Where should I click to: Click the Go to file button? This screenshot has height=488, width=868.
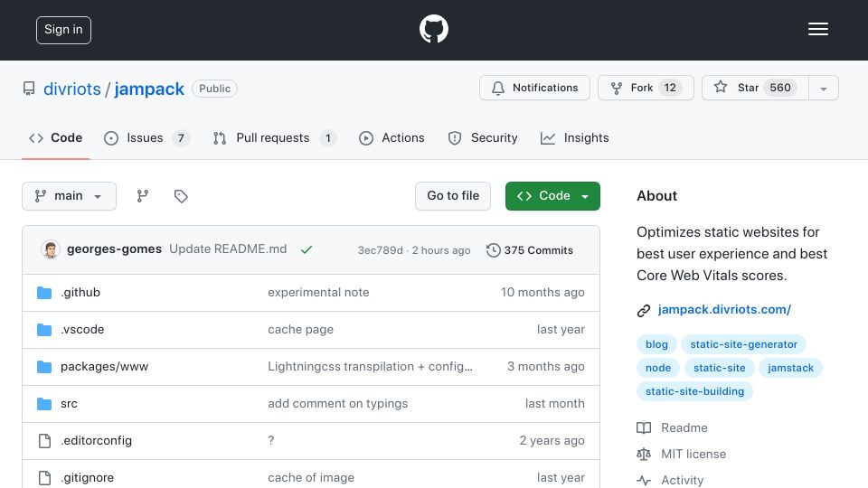tap(453, 196)
